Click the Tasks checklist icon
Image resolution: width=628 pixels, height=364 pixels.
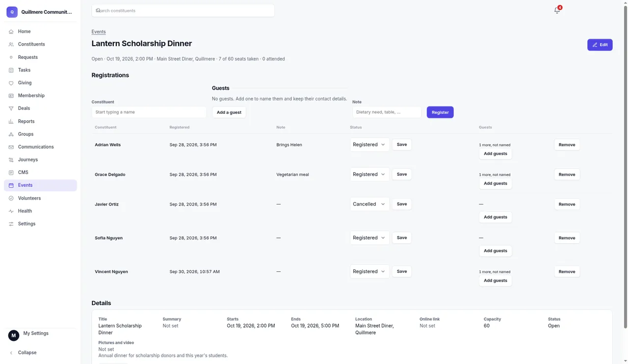click(11, 70)
